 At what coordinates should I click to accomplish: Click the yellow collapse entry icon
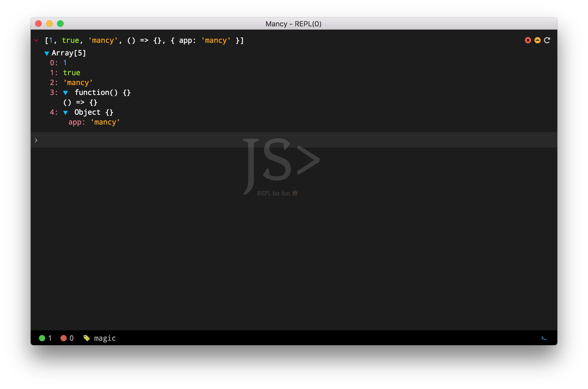538,40
